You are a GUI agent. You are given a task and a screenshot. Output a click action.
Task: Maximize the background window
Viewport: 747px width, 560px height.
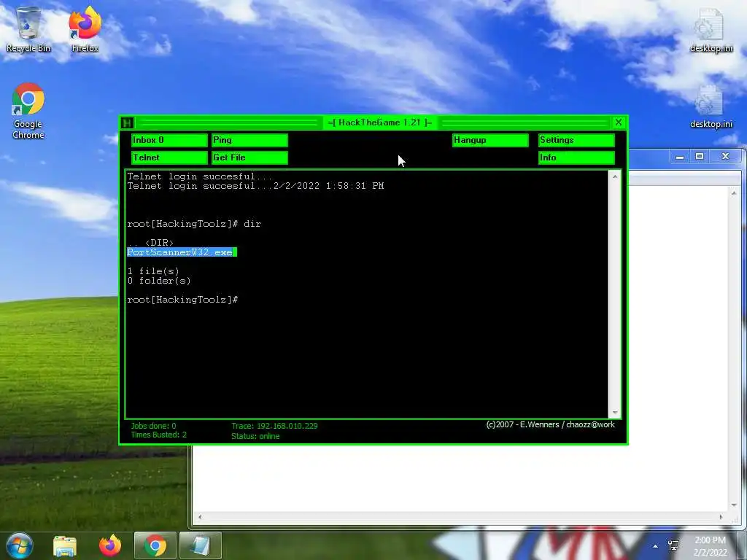pos(700,156)
